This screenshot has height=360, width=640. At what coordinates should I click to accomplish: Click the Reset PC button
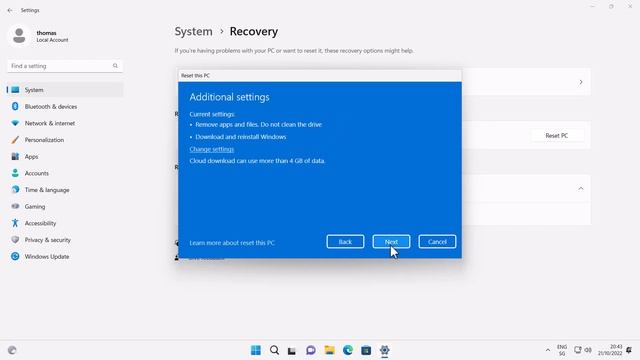pyautogui.click(x=556, y=136)
